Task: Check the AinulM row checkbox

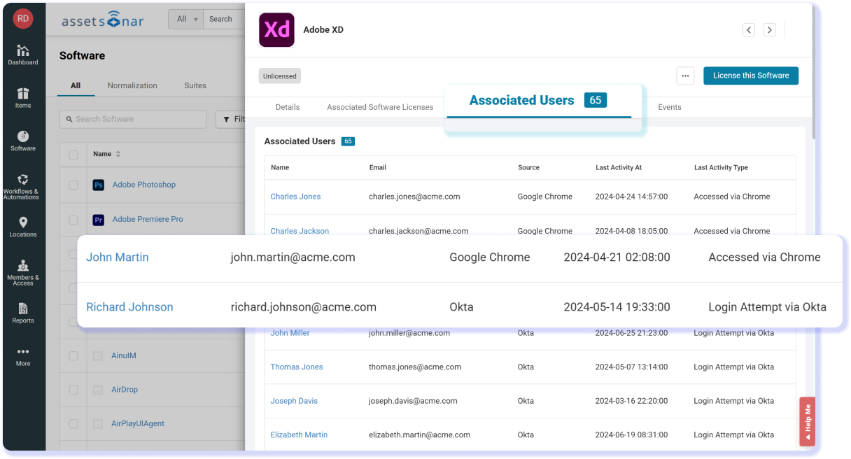Action: tap(73, 356)
